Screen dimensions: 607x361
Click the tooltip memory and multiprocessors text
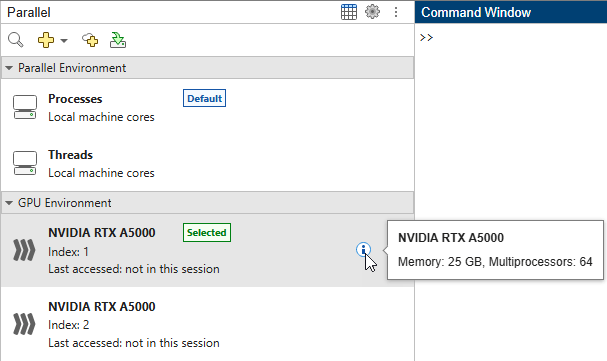495,262
